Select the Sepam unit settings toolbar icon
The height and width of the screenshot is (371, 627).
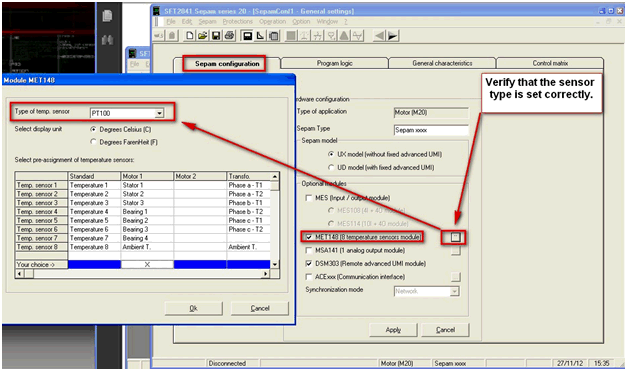pos(248,36)
